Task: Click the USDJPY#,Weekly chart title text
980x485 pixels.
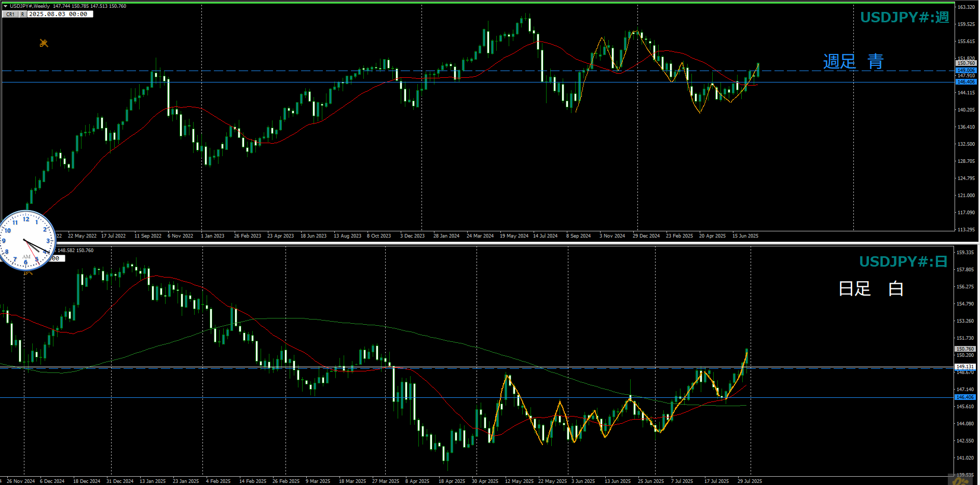Action: (30, 6)
